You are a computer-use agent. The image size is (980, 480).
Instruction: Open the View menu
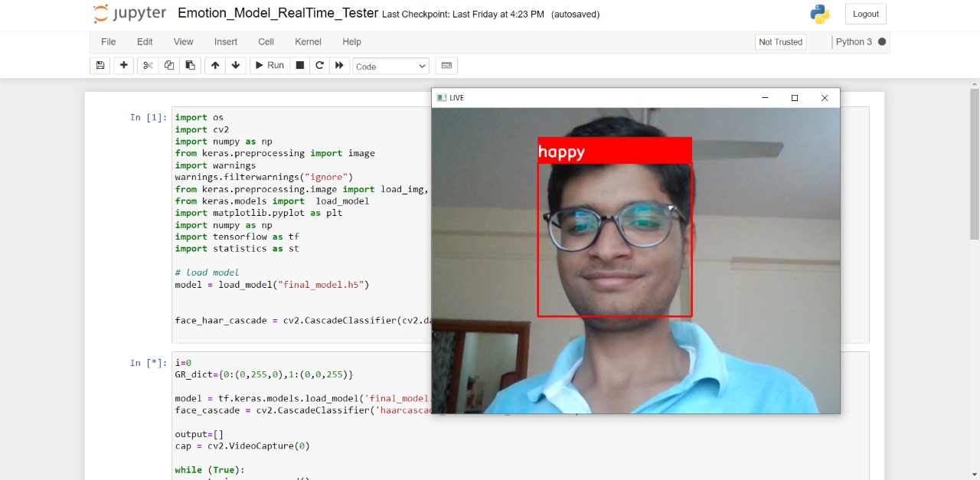[x=184, y=42]
